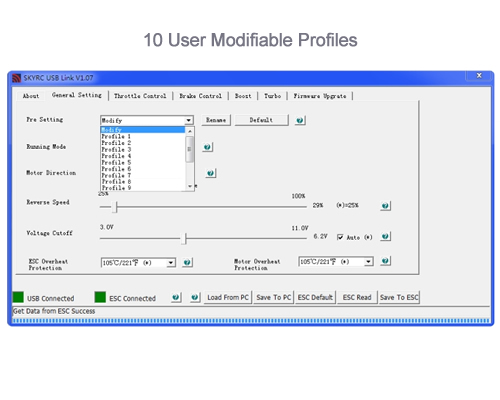Open the Pre Setting combo box
500x400 pixels.
click(147, 120)
